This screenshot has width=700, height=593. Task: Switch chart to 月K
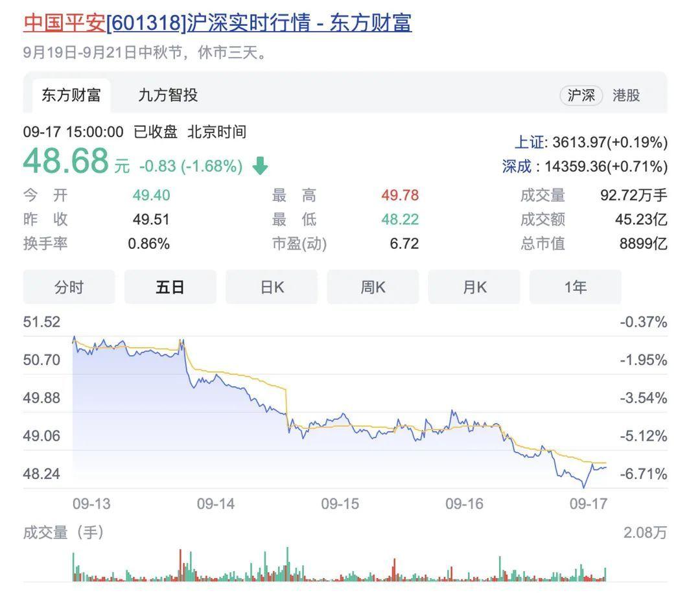tap(474, 287)
